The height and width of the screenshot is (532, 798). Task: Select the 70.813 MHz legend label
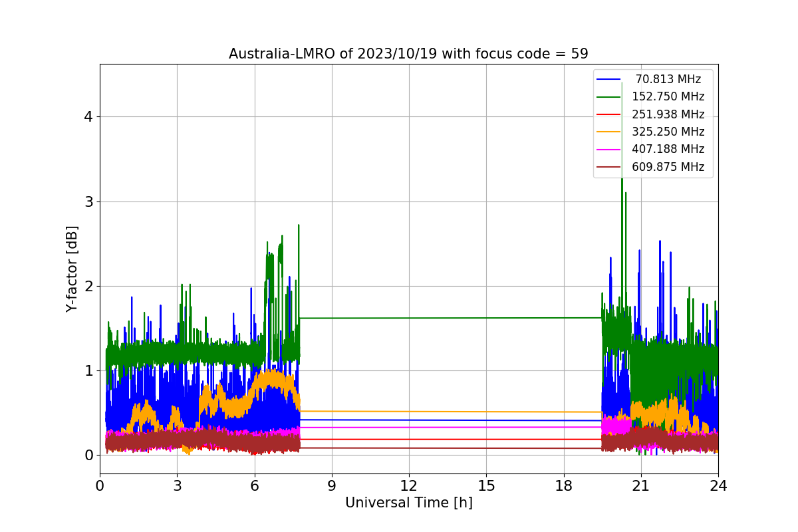pyautogui.click(x=668, y=79)
